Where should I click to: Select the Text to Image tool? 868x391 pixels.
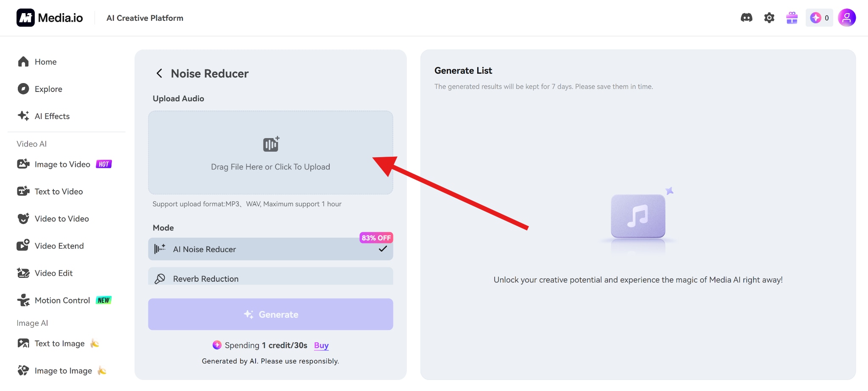[59, 343]
